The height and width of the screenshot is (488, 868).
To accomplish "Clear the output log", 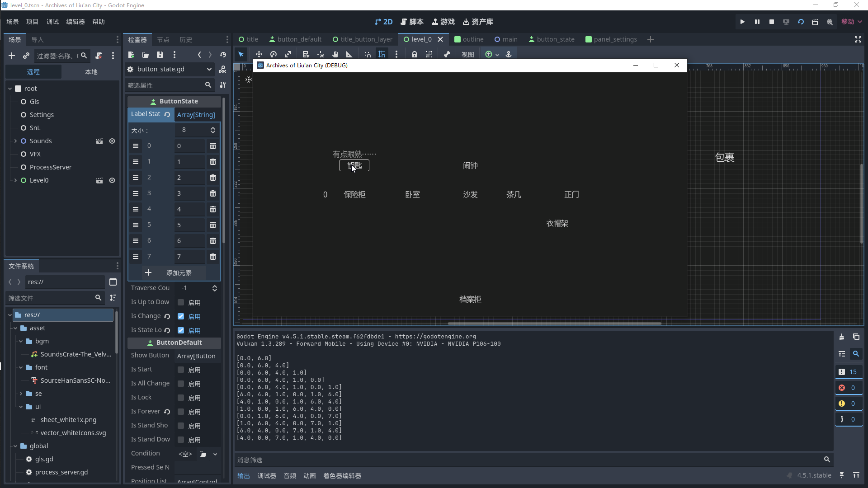I will [842, 337].
